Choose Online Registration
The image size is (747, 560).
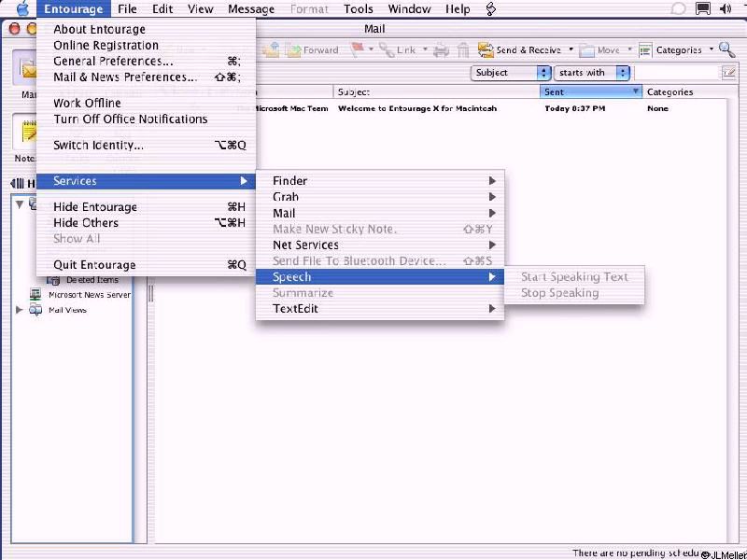click(x=147, y=46)
